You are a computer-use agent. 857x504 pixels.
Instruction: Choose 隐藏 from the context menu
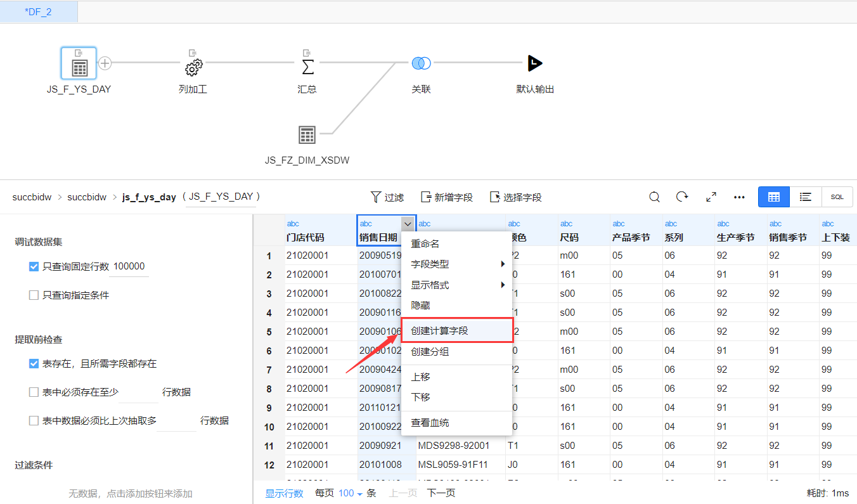pos(456,306)
